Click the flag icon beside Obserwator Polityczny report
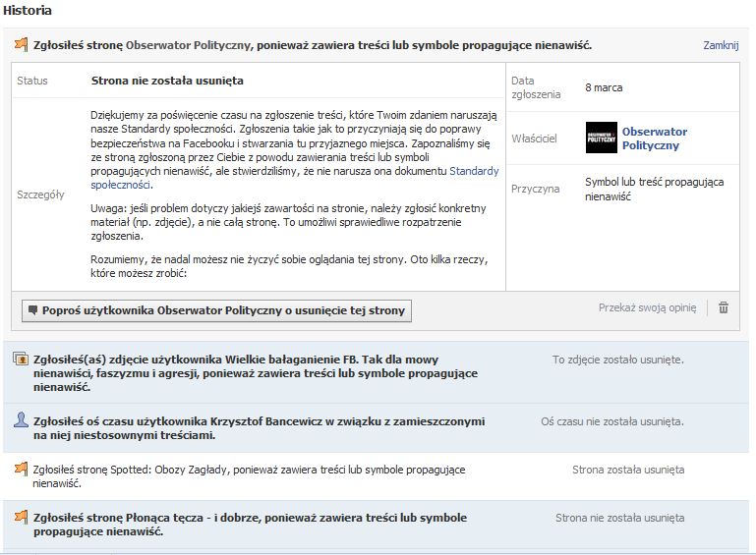 pyautogui.click(x=21, y=45)
